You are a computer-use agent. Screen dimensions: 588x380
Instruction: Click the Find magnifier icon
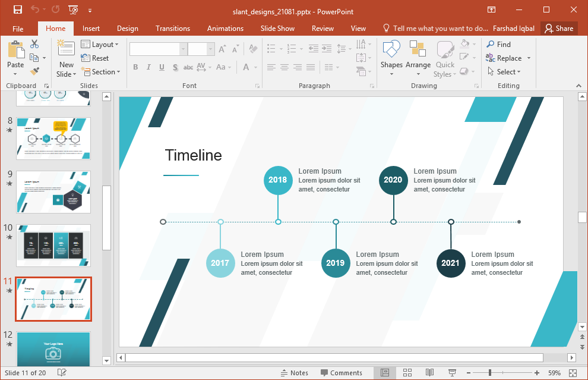point(490,44)
